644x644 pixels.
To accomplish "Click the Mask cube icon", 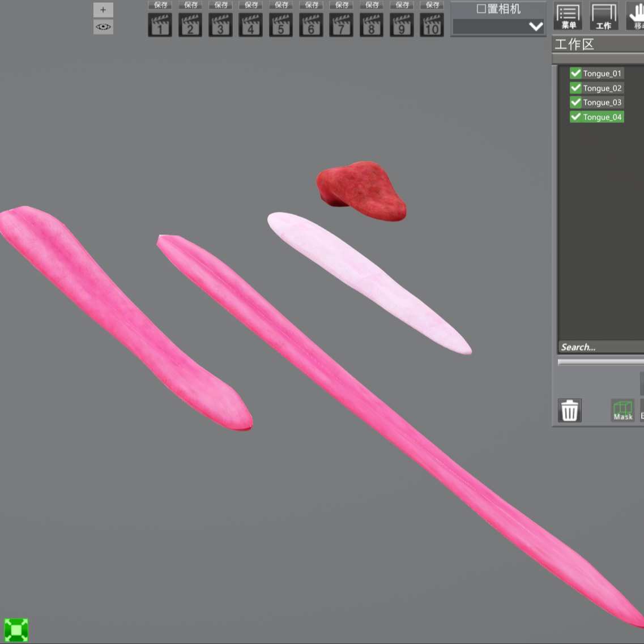I will pyautogui.click(x=622, y=410).
